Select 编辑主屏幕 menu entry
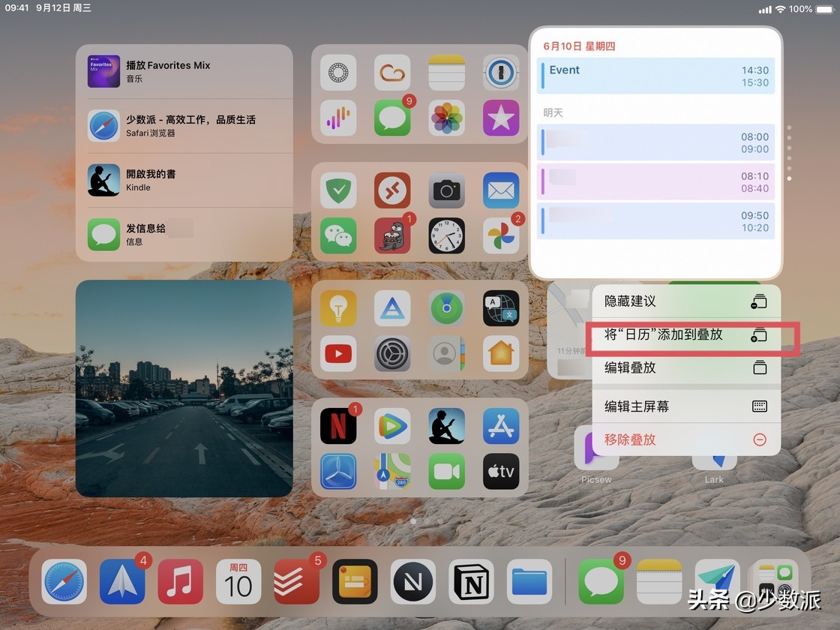840x630 pixels. [x=686, y=406]
